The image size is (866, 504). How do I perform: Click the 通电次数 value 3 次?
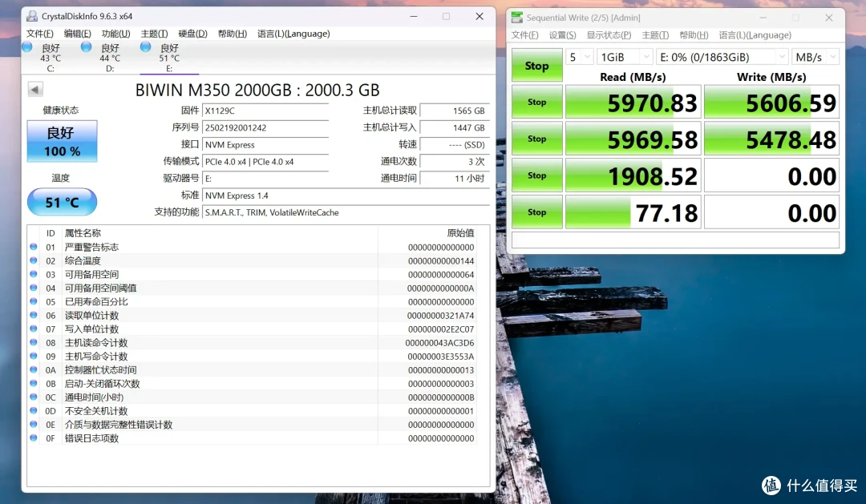[455, 161]
